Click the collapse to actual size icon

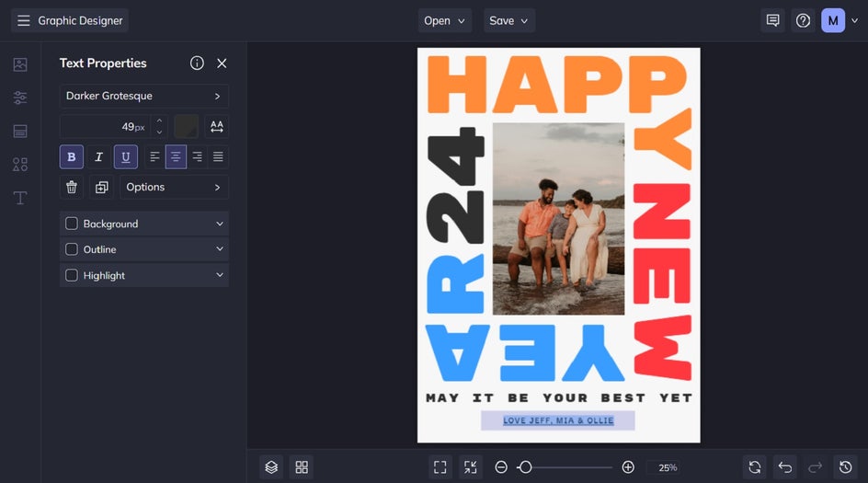[x=471, y=467]
